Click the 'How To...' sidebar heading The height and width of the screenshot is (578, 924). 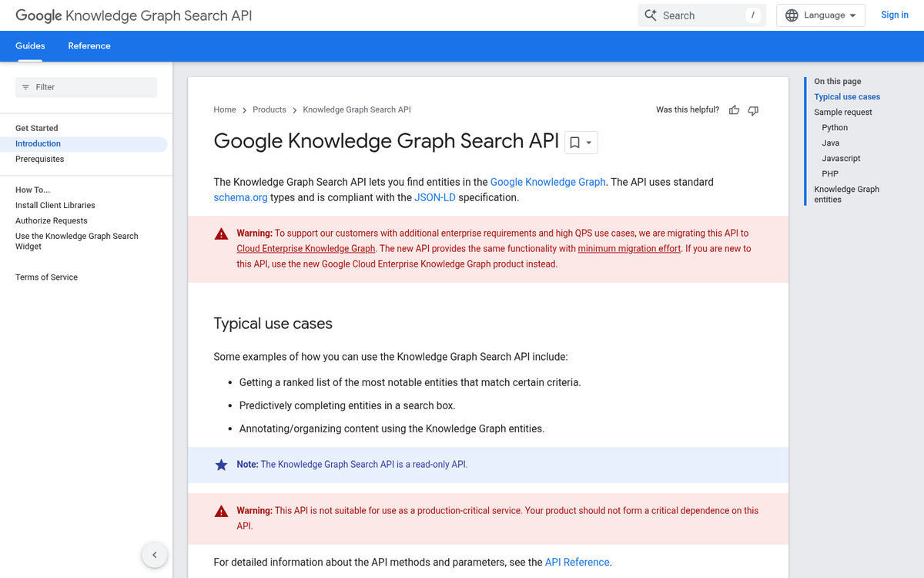coord(32,190)
